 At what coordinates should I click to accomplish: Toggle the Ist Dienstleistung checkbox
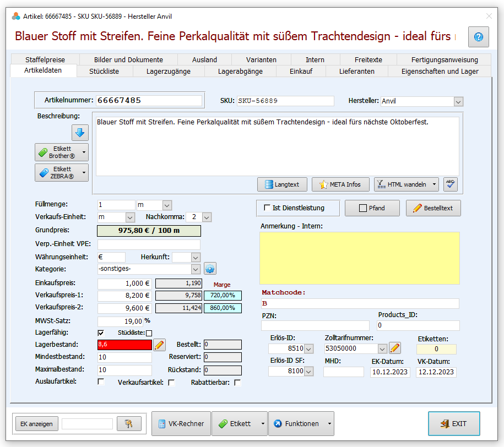coord(267,208)
